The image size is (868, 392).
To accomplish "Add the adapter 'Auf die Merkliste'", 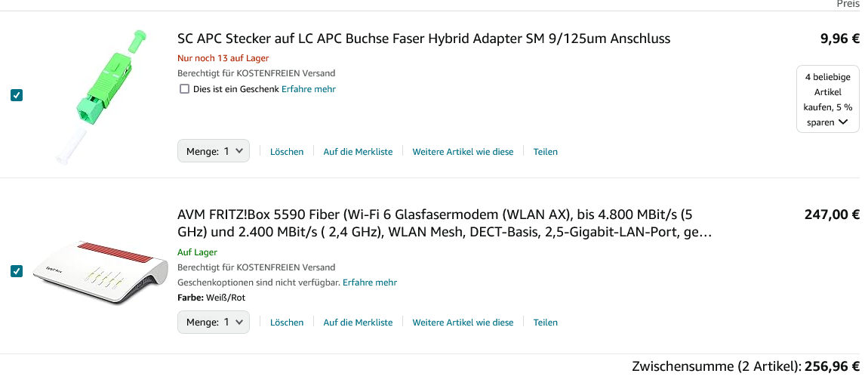I will pos(358,152).
